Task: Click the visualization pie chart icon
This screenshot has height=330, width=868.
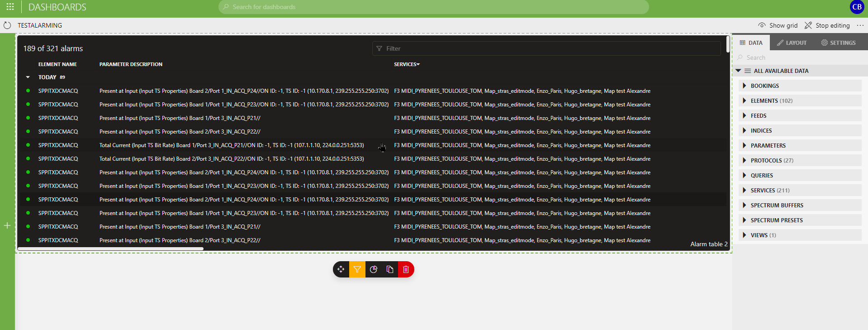Action: tap(374, 269)
